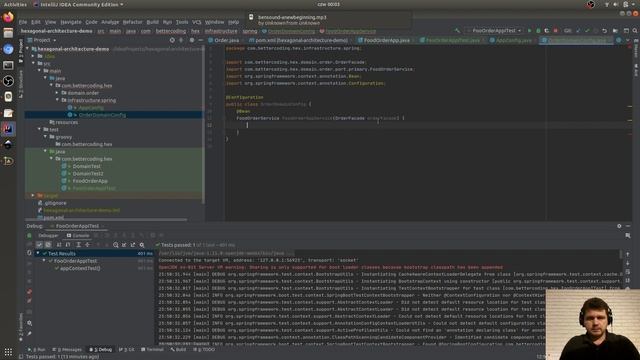Show applications grid in dock

point(8,351)
